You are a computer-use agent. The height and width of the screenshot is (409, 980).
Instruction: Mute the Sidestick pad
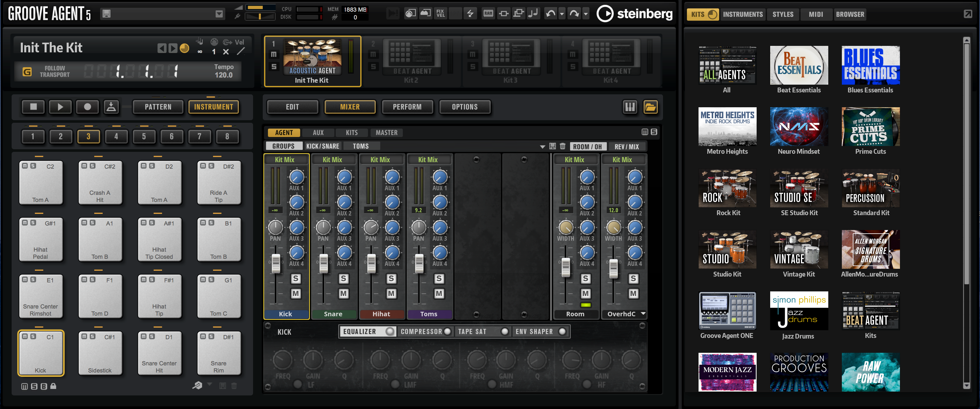coord(84,337)
